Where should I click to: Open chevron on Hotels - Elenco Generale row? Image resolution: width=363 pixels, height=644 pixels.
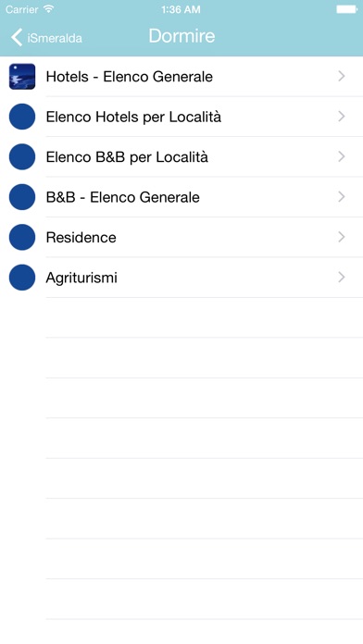click(x=341, y=77)
